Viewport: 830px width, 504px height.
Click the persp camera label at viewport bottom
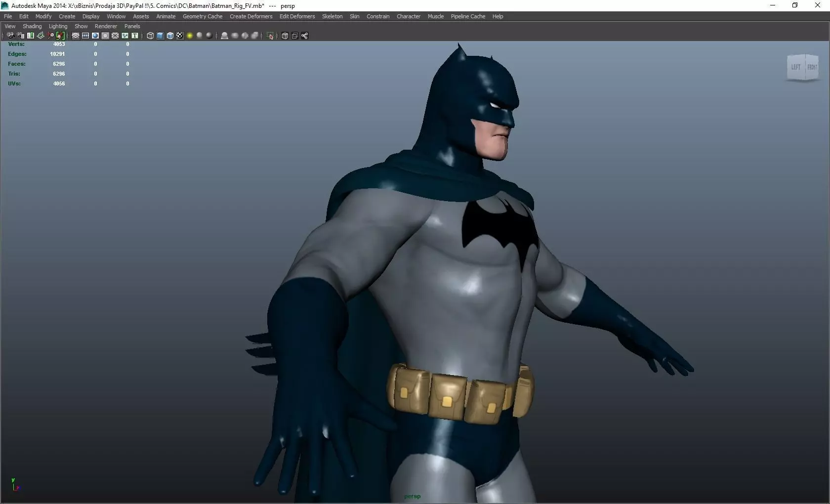412,496
